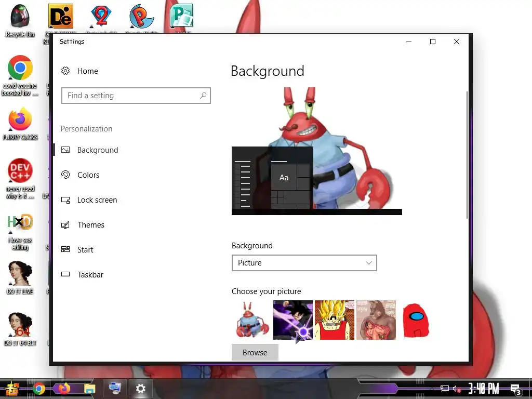This screenshot has width=532, height=399.
Task: Choose the red Among Us crewmate thumbnail
Action: [x=416, y=320]
